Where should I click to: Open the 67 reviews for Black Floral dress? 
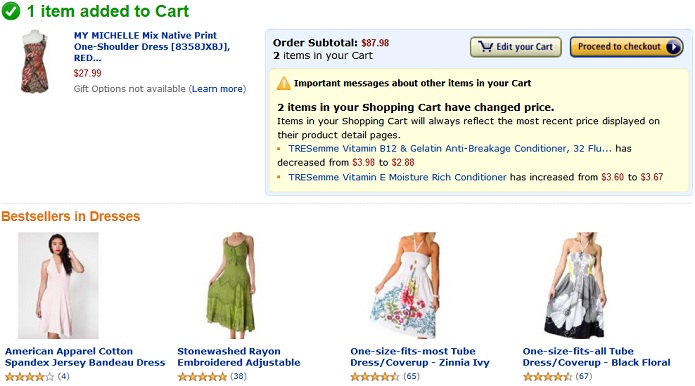tap(584, 377)
